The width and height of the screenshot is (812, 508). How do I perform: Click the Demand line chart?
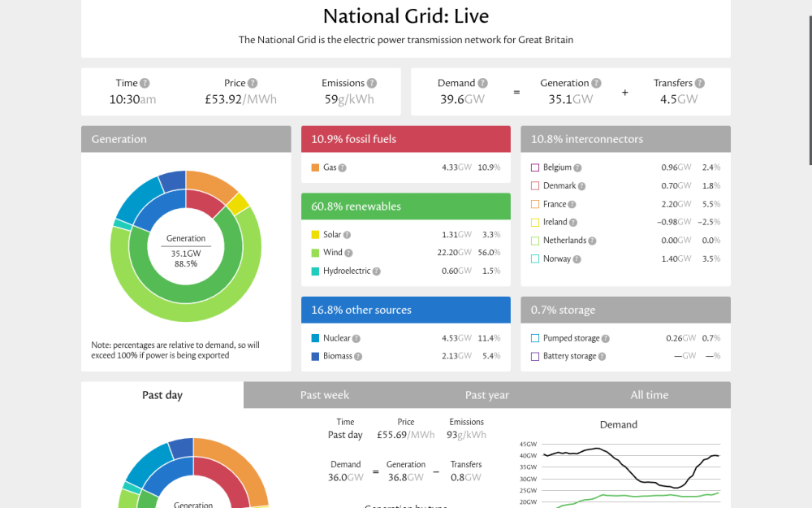pyautogui.click(x=619, y=475)
